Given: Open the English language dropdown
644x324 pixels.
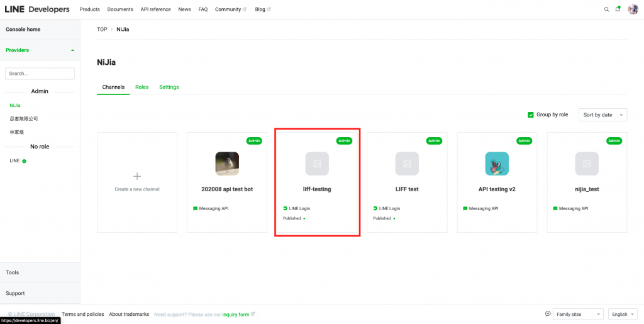Looking at the screenshot, I should pos(623,314).
